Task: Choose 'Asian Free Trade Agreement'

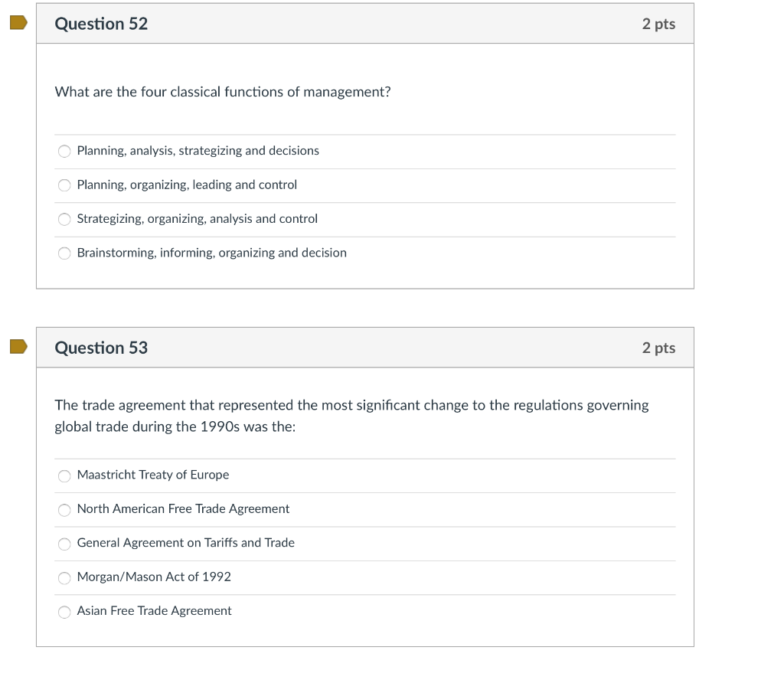Action: [x=64, y=612]
